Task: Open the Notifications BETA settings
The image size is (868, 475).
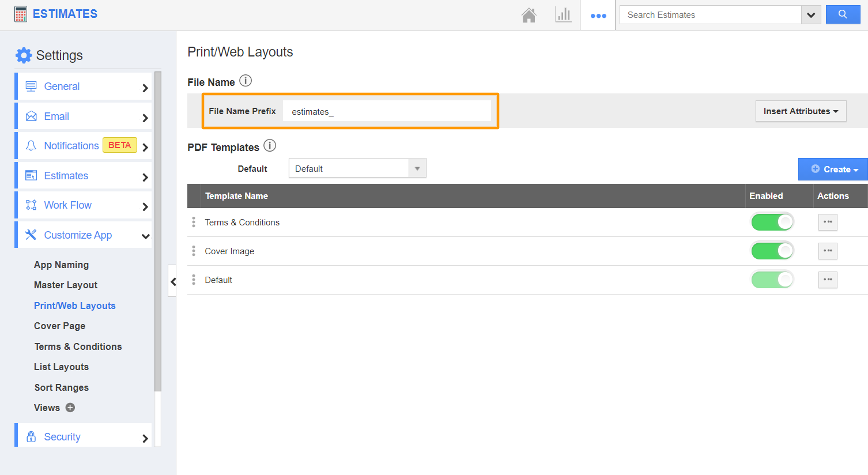Action: (x=70, y=145)
